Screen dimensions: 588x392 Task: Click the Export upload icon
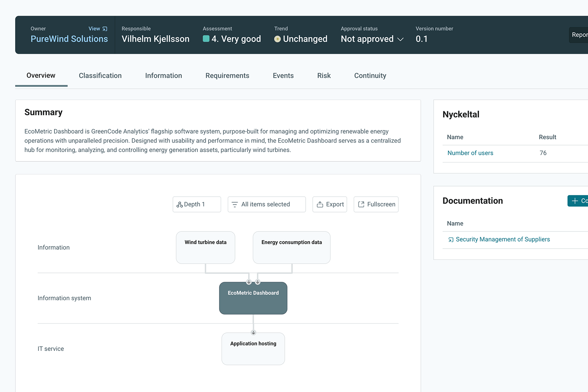[320, 204]
